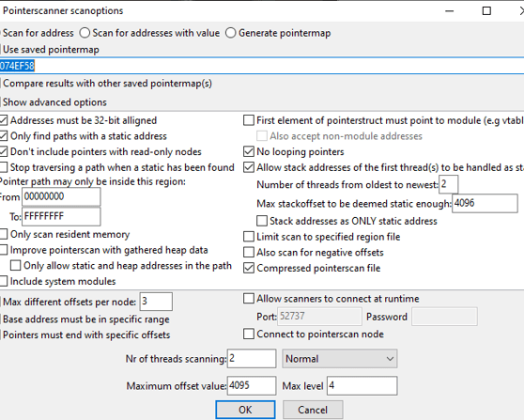Click the Cancel button
524x420 pixels.
313,410
